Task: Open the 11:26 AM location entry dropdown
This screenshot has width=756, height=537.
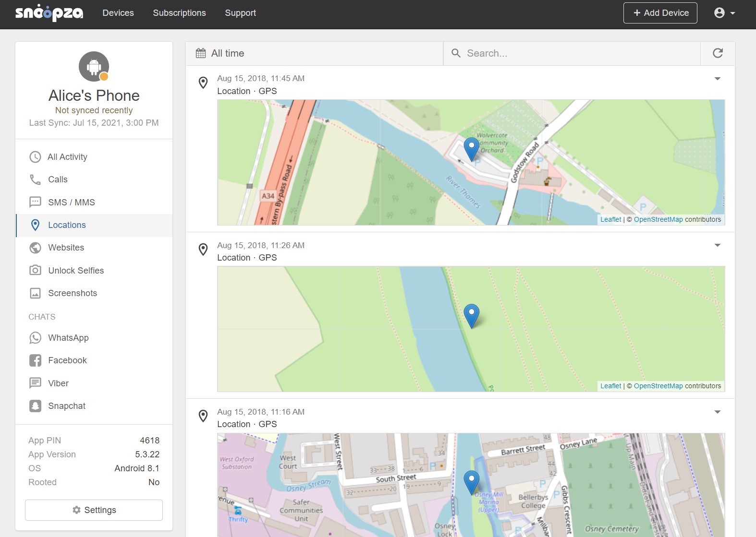Action: click(717, 245)
